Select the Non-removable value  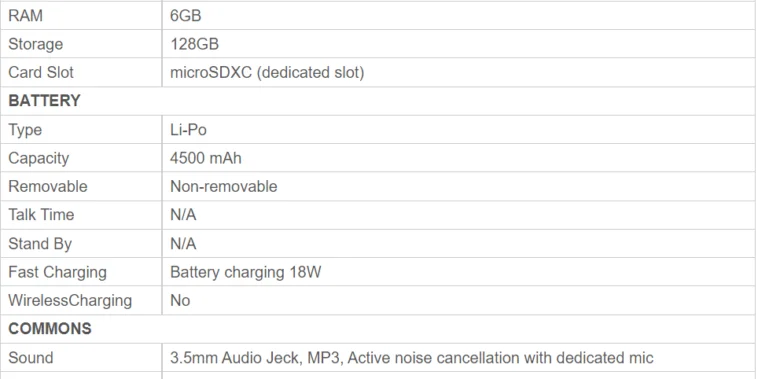pyautogui.click(x=224, y=186)
